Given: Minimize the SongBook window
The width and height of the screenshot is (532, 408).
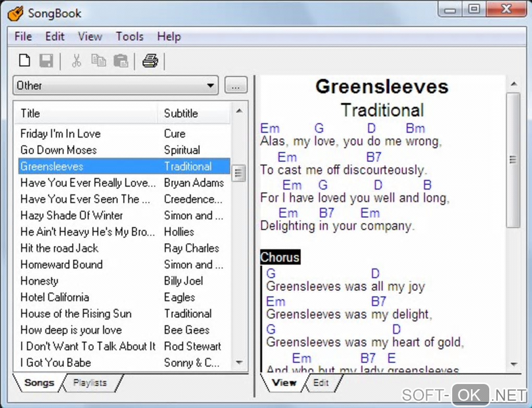Looking at the screenshot, I should click(450, 9).
